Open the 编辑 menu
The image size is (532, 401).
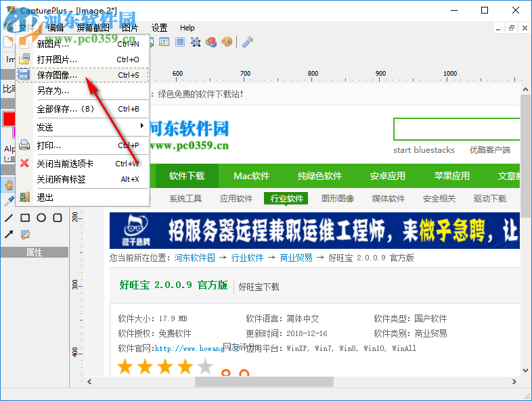pos(56,28)
